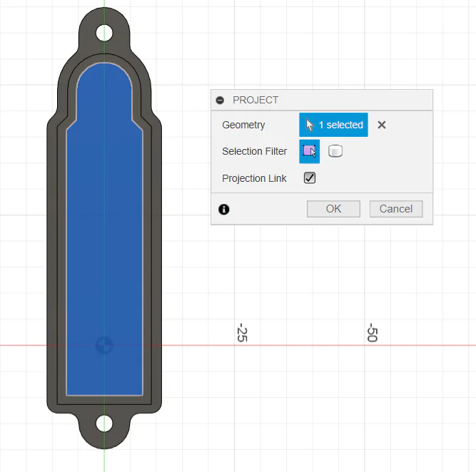Click the -25 grid axis label

[242, 332]
